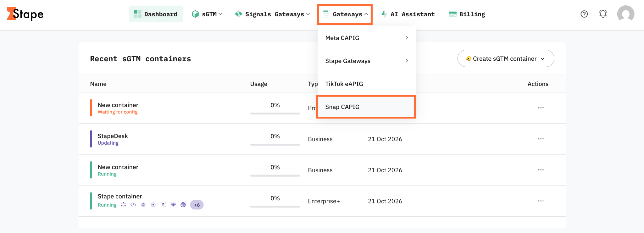
Task: Open the StapeDesk container
Action: click(113, 136)
